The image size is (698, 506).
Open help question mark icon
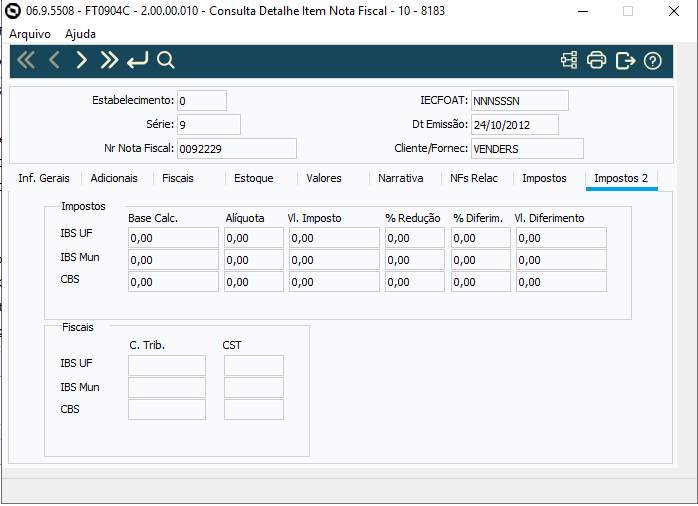(653, 61)
